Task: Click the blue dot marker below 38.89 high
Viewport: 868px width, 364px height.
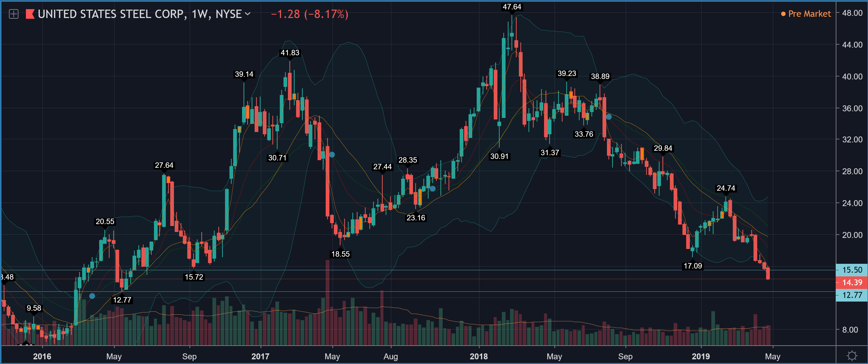Action: pos(608,117)
